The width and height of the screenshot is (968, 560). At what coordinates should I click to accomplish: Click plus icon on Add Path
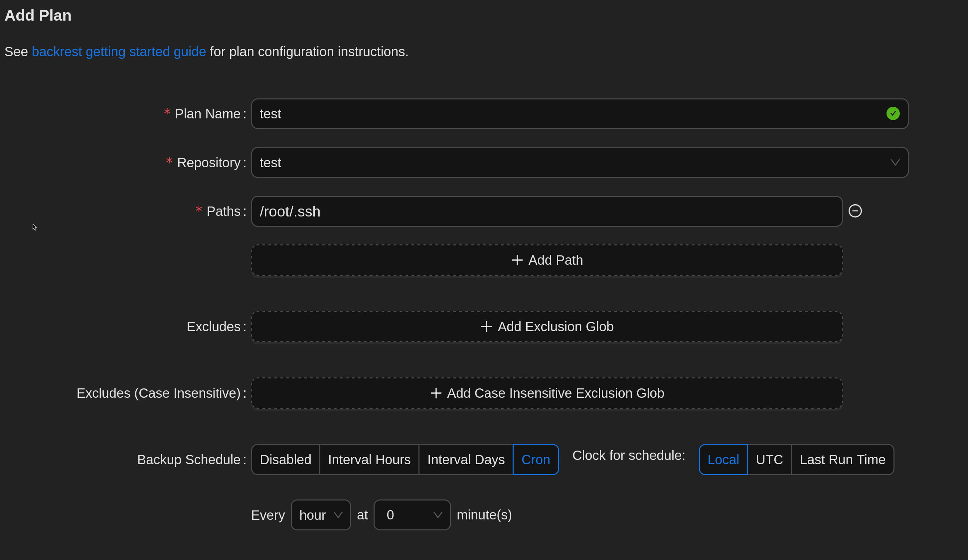[x=517, y=260]
